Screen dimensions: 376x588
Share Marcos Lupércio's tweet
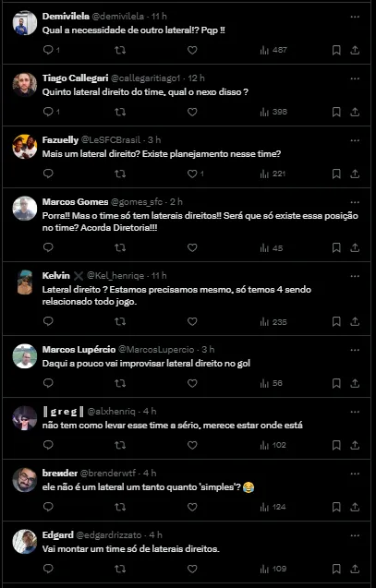click(x=355, y=383)
